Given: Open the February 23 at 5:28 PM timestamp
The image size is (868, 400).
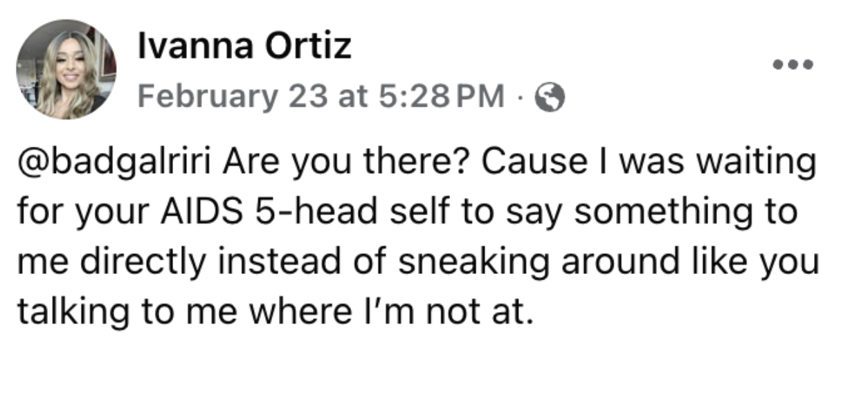Looking at the screenshot, I should [321, 98].
